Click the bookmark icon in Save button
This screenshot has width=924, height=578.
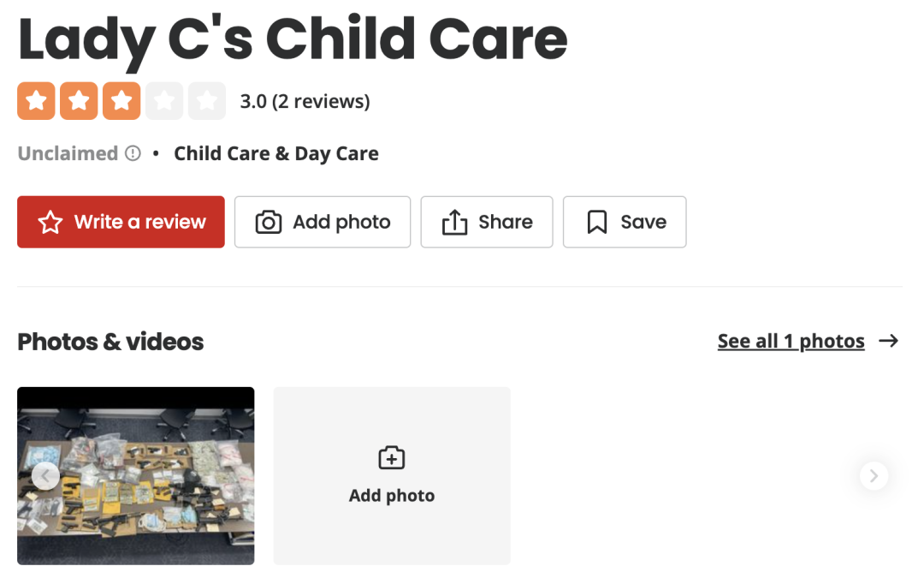[x=597, y=223]
